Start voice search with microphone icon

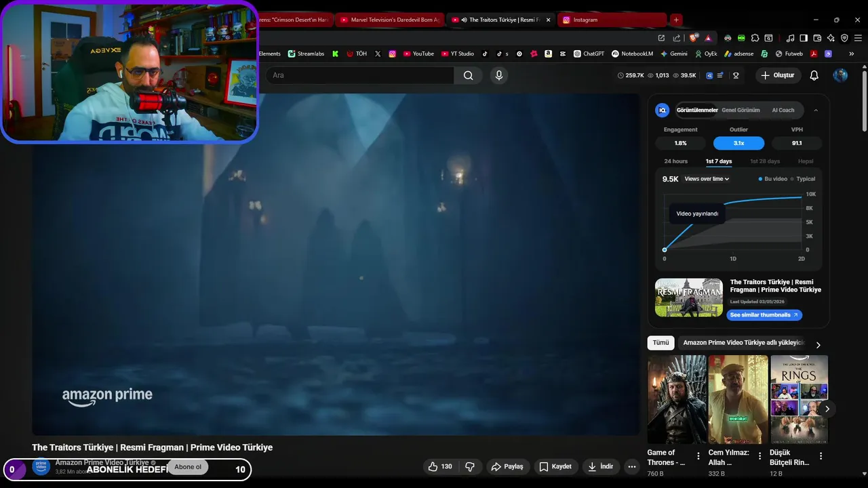pos(499,75)
